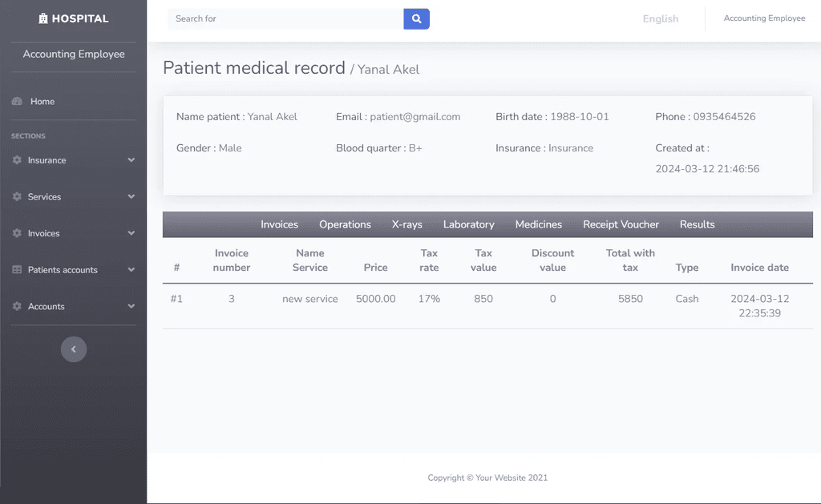Click the blue search magnifier button
Image resolution: width=821 pixels, height=504 pixels.
click(416, 19)
